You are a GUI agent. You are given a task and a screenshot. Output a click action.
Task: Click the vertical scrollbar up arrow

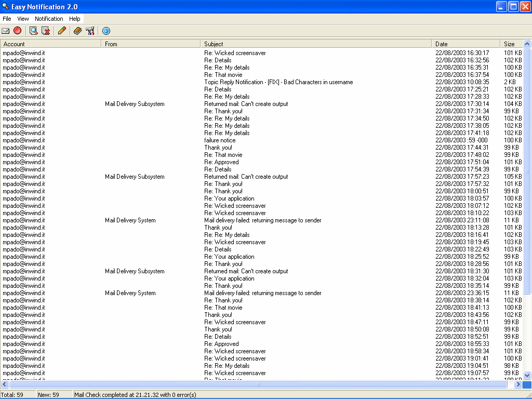pyautogui.click(x=527, y=44)
